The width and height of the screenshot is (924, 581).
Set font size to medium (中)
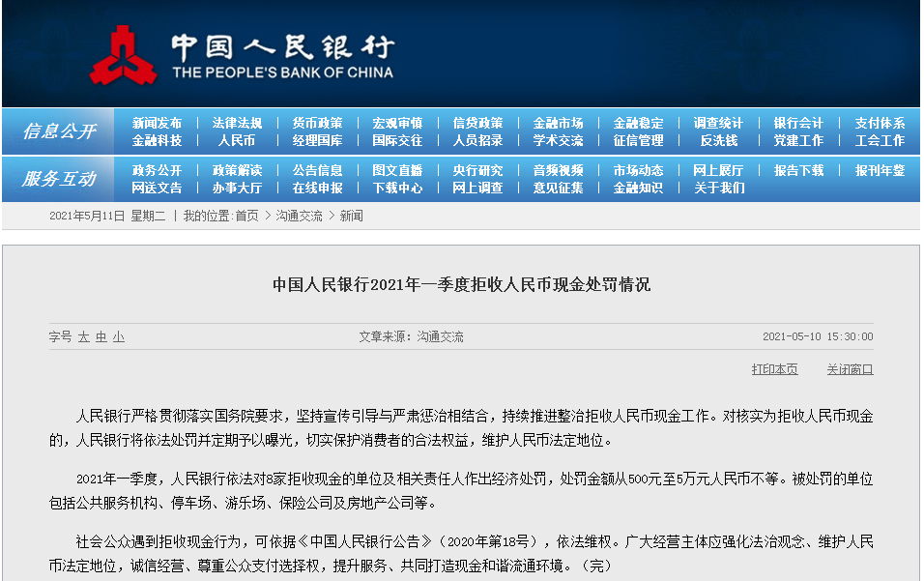click(x=101, y=337)
